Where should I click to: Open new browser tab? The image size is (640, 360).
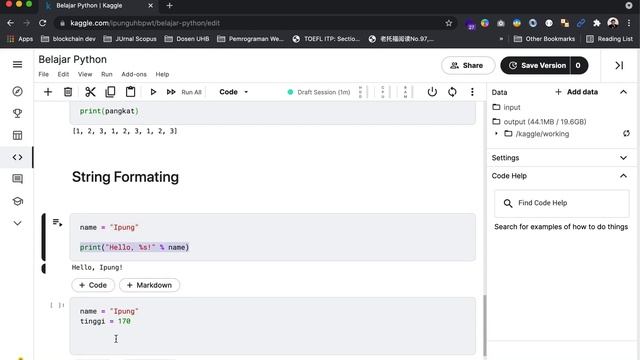point(169,6)
